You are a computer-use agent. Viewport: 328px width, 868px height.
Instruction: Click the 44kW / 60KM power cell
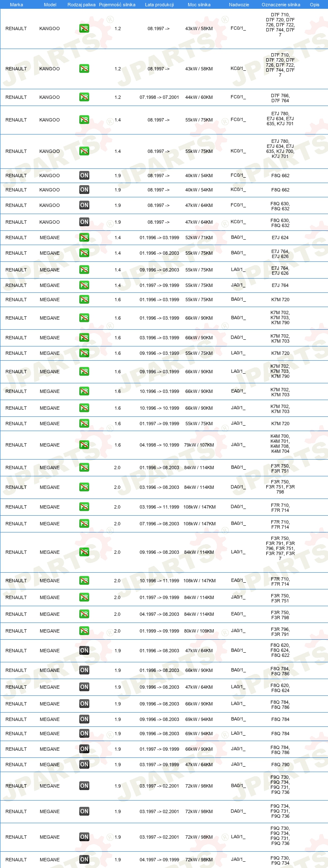pyautogui.click(x=199, y=97)
